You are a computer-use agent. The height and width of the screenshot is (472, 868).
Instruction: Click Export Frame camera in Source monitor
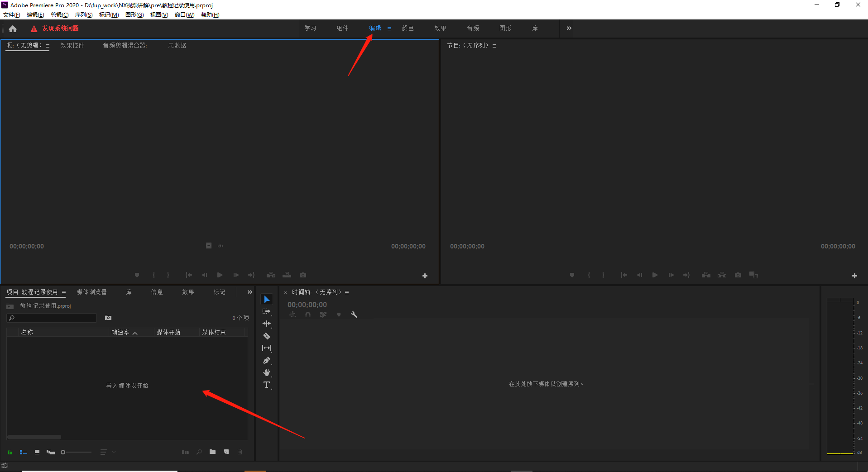point(303,275)
